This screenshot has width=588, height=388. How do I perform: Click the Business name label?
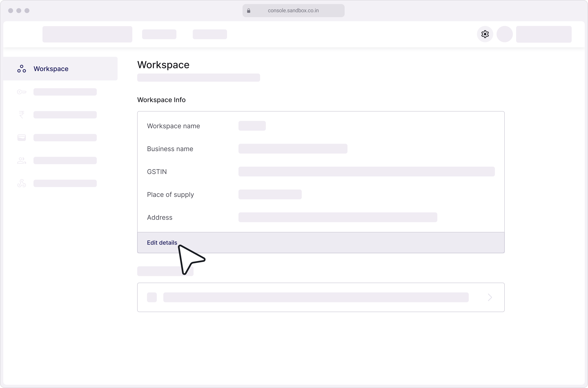(170, 149)
